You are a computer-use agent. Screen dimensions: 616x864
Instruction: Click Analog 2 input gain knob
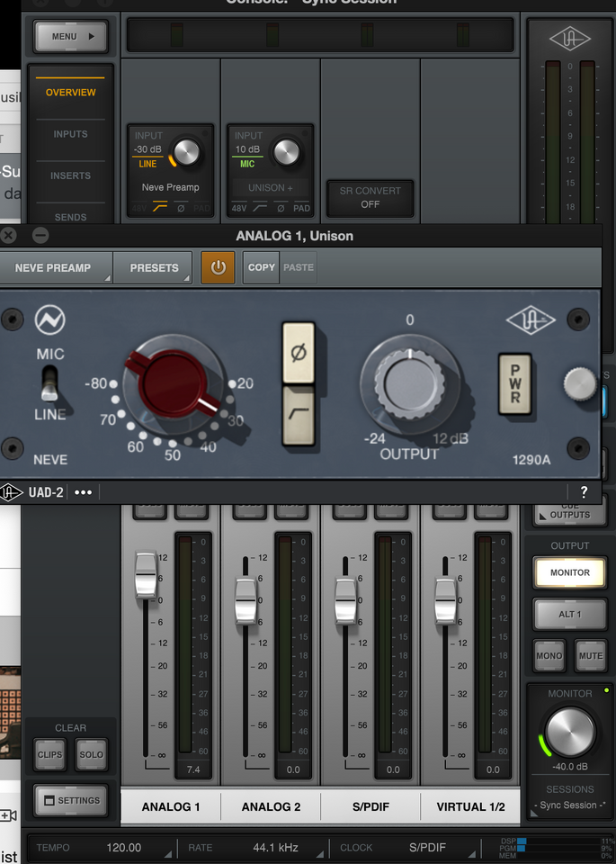click(286, 152)
